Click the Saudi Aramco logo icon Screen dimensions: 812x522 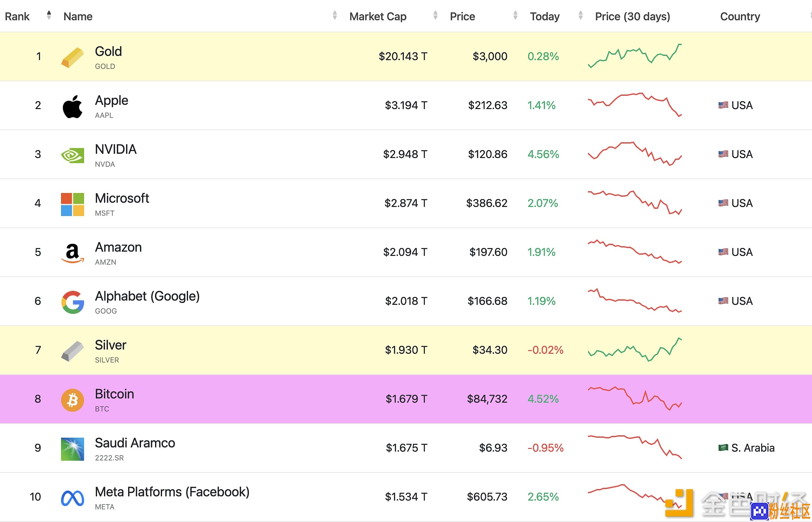(x=72, y=449)
